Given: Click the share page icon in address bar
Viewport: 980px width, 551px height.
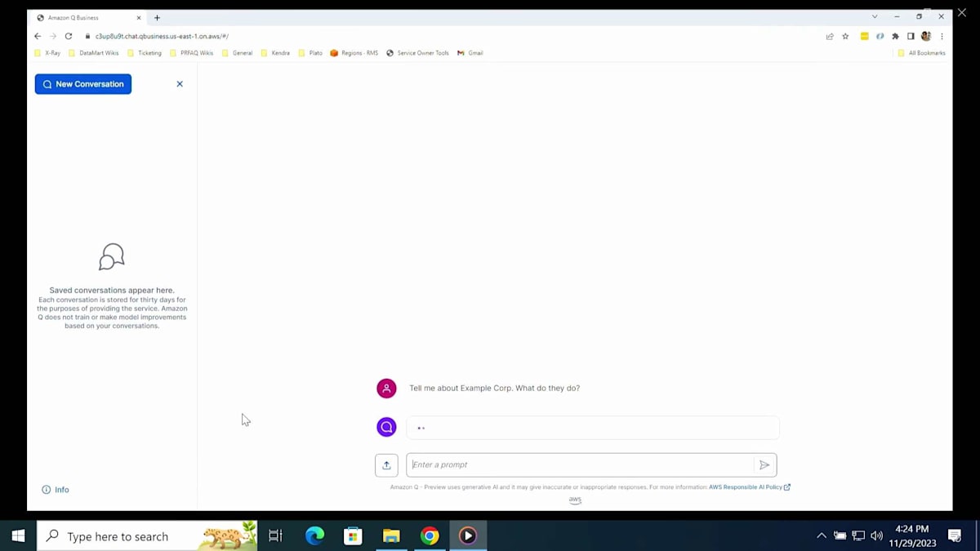Looking at the screenshot, I should [x=830, y=36].
